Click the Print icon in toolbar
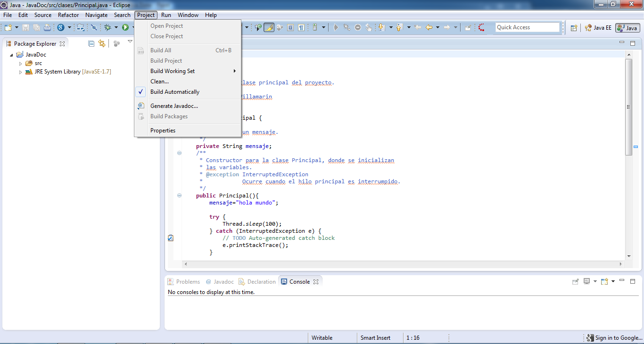This screenshot has height=344, width=644. pos(47,28)
